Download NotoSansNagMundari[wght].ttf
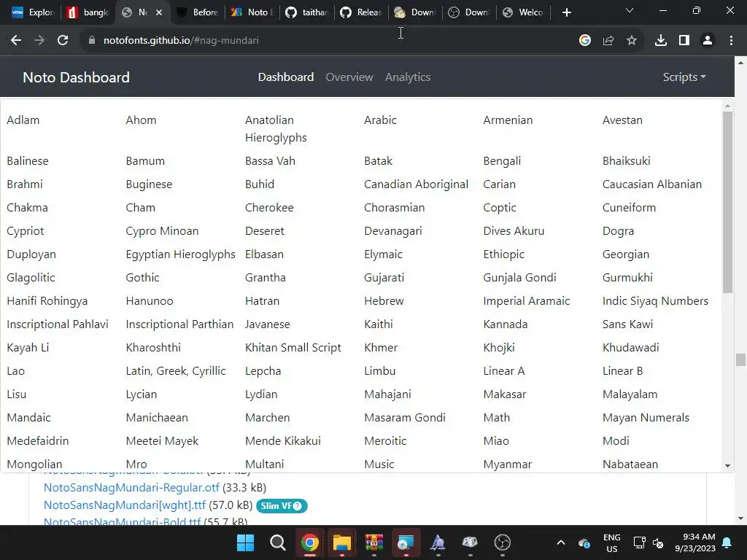The width and height of the screenshot is (747, 560). click(x=124, y=505)
